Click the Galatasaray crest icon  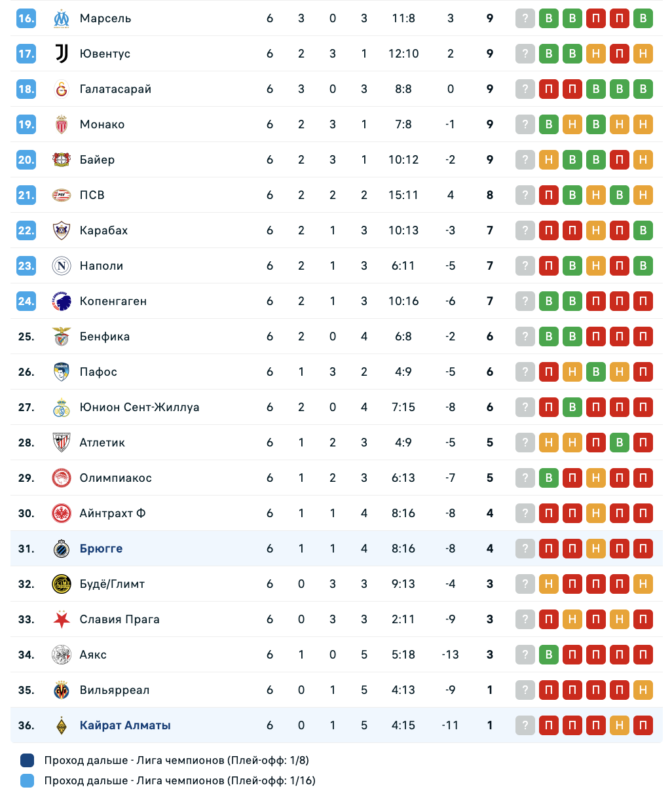pos(62,89)
